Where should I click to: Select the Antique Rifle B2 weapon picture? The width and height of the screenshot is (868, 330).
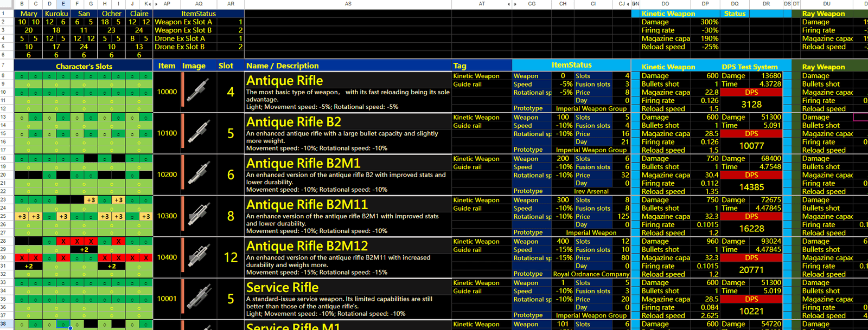(x=198, y=133)
